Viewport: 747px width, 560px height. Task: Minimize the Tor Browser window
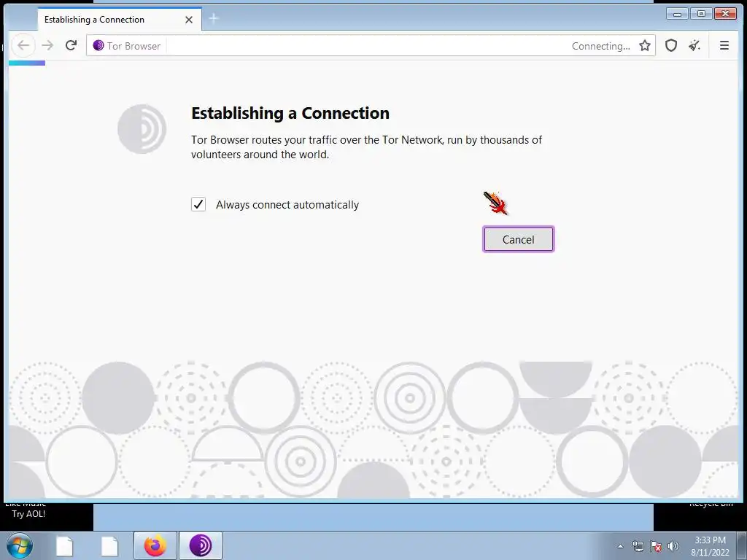click(677, 14)
